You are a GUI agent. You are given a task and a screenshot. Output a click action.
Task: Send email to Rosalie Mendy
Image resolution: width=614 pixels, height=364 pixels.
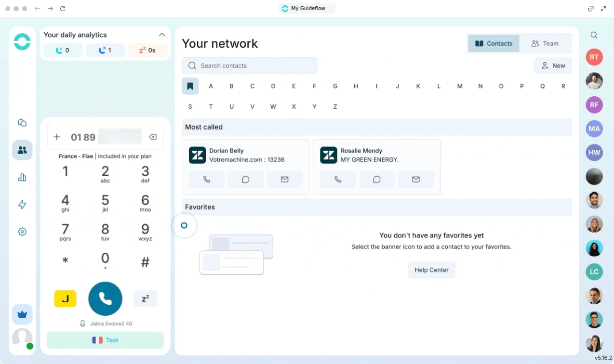coord(415,180)
